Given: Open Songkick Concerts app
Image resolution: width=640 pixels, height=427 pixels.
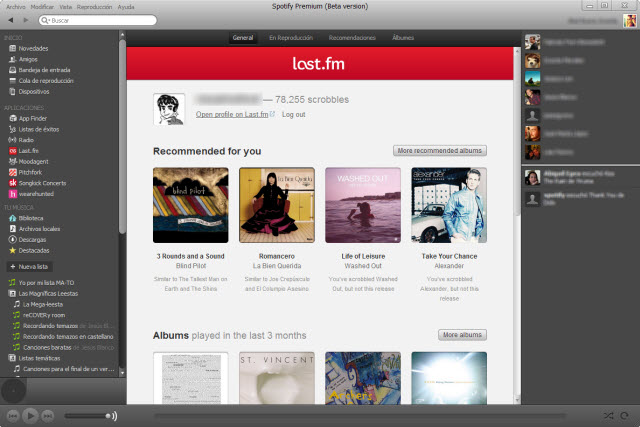Looking at the screenshot, I should click(x=42, y=183).
